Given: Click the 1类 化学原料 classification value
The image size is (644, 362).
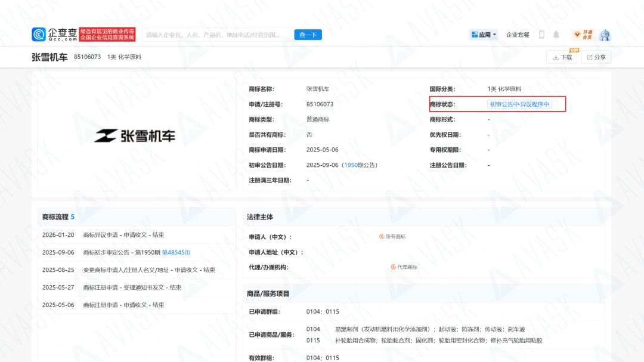Looking at the screenshot, I should click(x=504, y=89).
